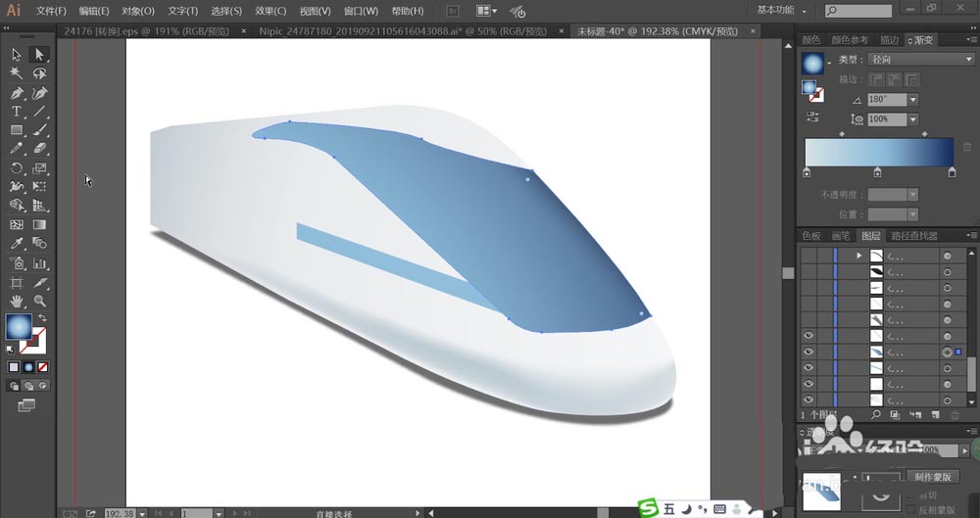Select the Rotate tool
This screenshot has width=980, height=518.
(17, 168)
